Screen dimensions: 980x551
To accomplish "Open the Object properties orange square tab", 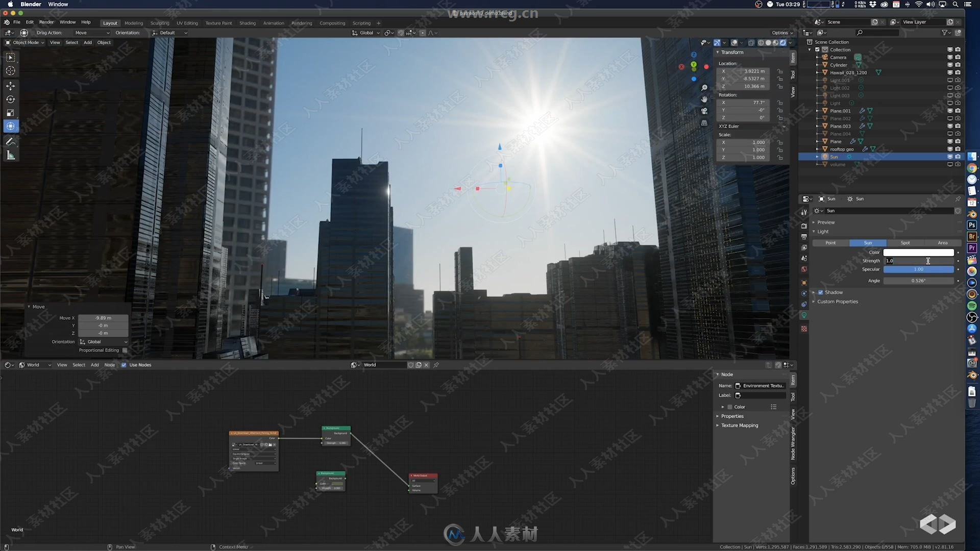I will point(804,283).
